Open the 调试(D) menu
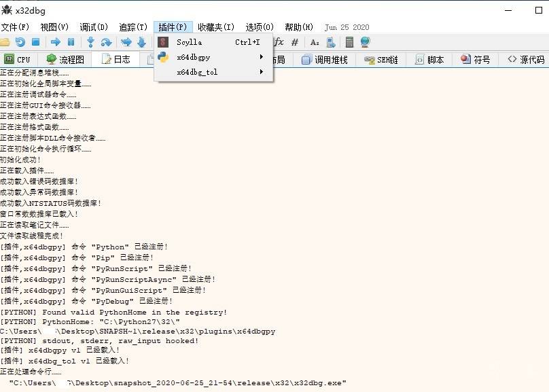The height and width of the screenshot is (392, 549). click(94, 27)
